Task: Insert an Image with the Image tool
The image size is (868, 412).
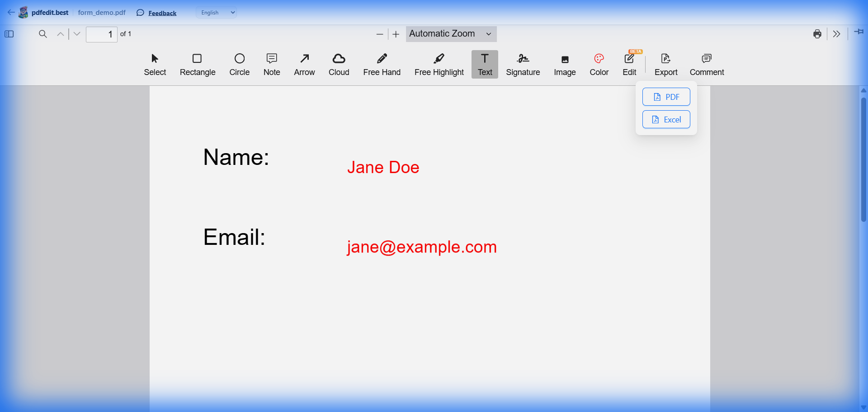Action: click(565, 64)
